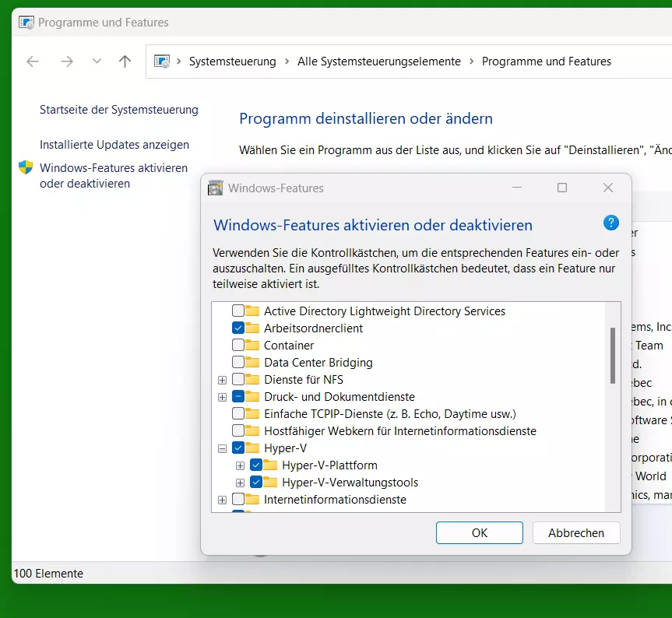Viewport: 672px width, 618px height.
Task: Select Systemsteuerung in the breadcrumb
Action: (x=233, y=61)
